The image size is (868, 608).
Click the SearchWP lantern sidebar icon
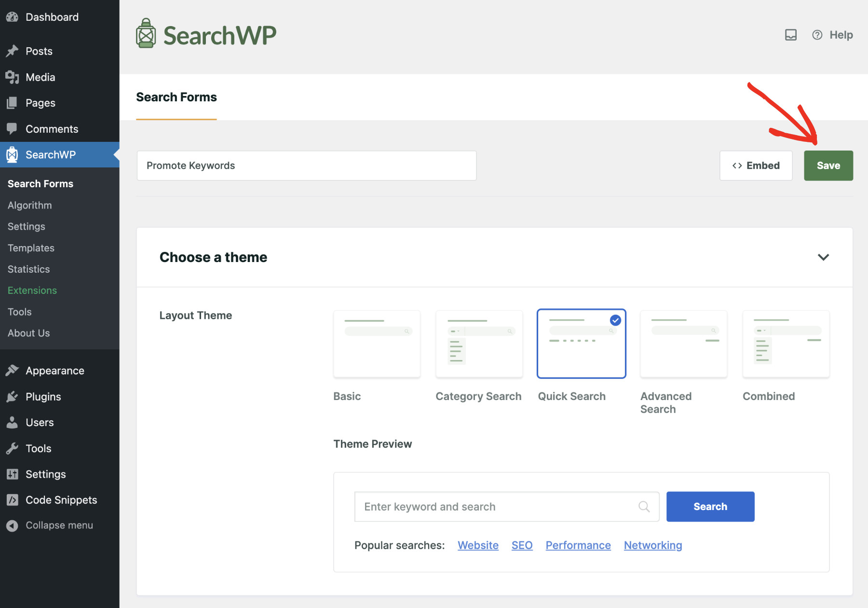click(x=12, y=154)
